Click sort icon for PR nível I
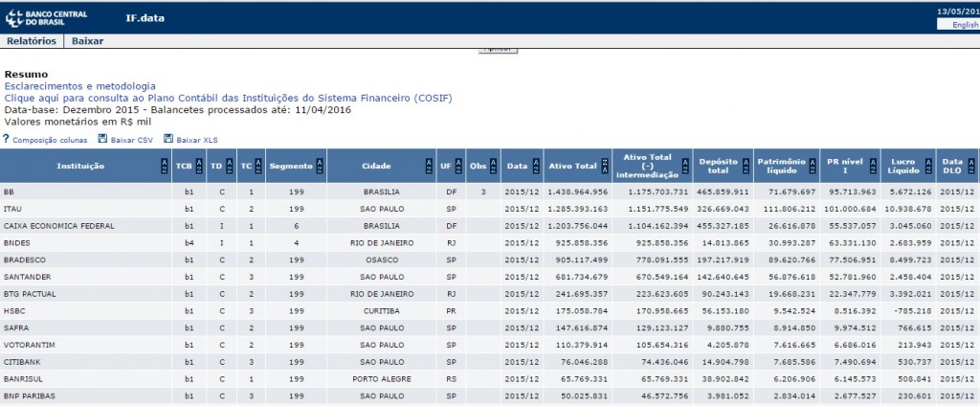The image size is (980, 406). point(869,167)
